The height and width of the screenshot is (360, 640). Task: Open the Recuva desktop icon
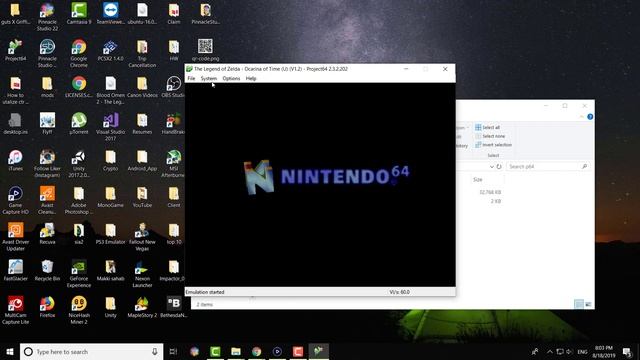(x=47, y=234)
